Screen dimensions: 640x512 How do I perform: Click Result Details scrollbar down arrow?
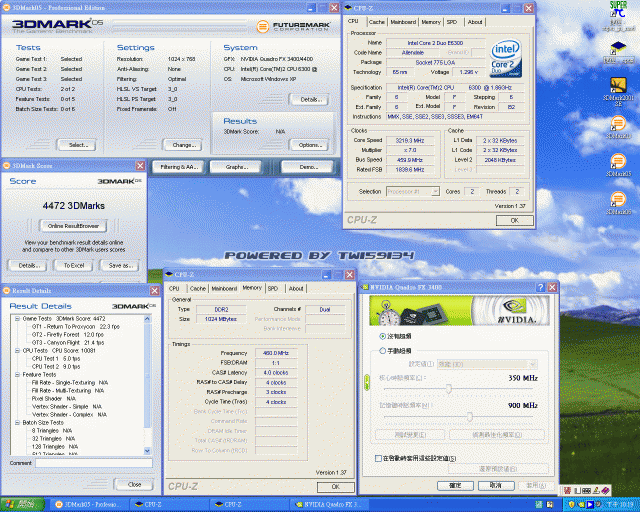(x=147, y=451)
